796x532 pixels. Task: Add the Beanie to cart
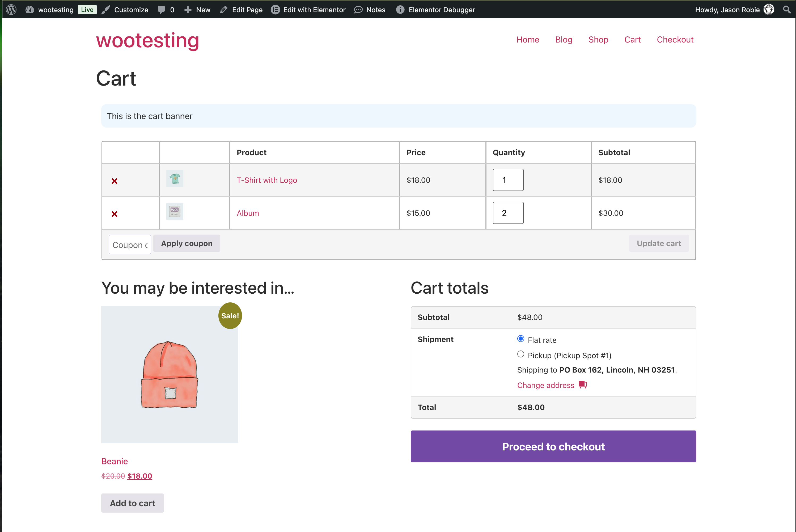coord(132,503)
